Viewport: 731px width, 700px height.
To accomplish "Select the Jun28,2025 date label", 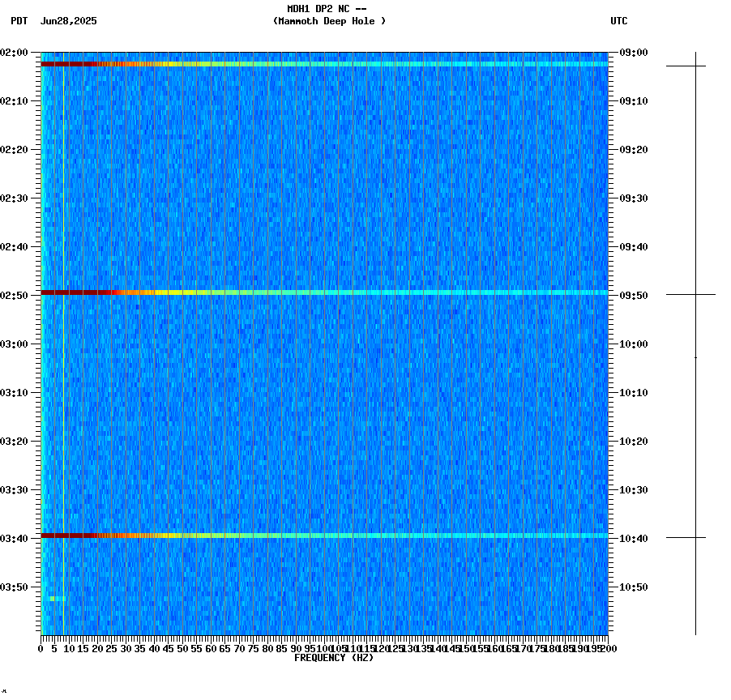I will click(67, 22).
